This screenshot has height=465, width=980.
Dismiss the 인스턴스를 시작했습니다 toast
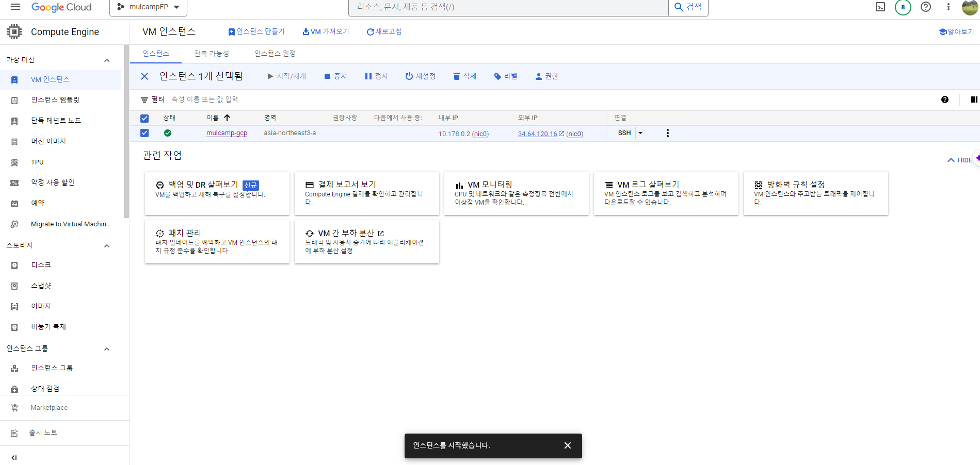coord(568,445)
